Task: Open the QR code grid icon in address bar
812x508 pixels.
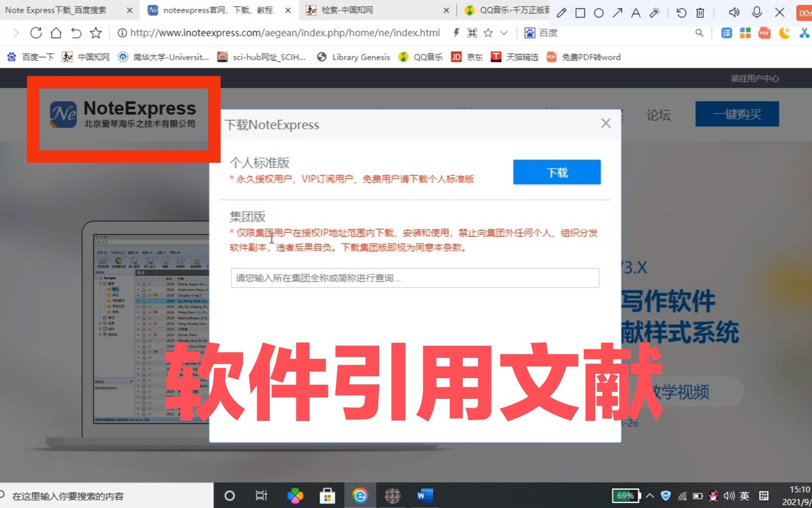Action: [x=472, y=32]
